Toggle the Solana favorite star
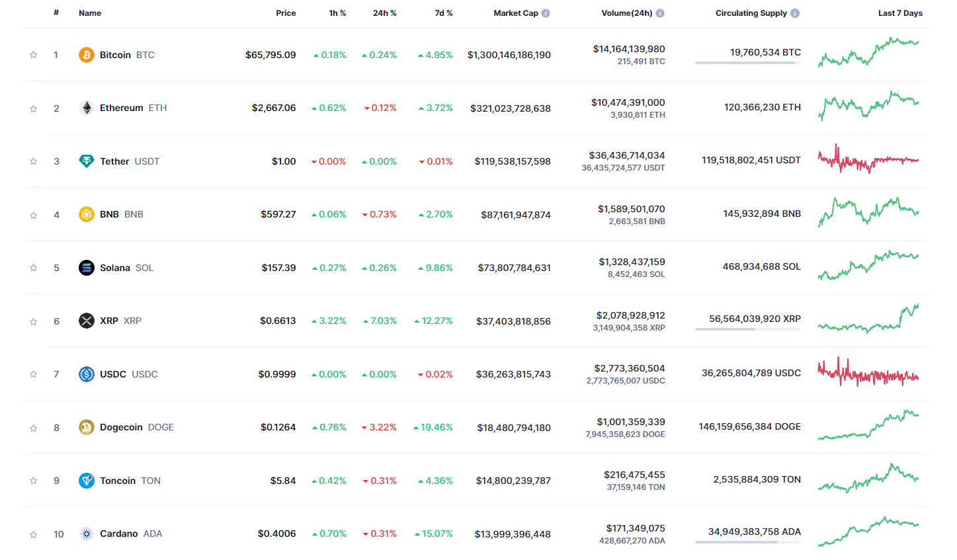 coord(33,268)
